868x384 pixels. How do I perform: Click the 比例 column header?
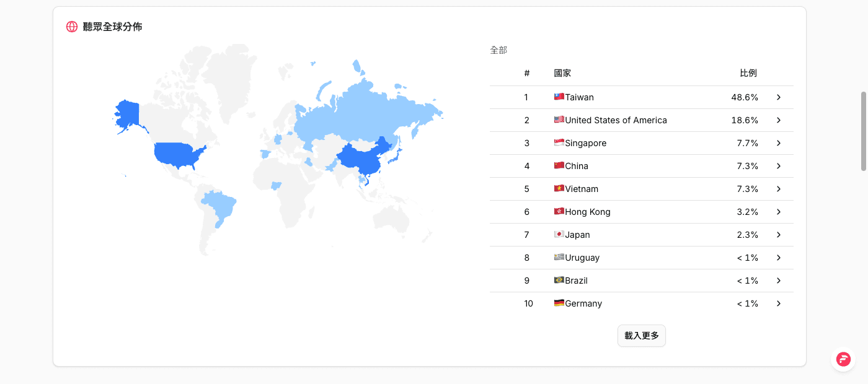pos(748,73)
